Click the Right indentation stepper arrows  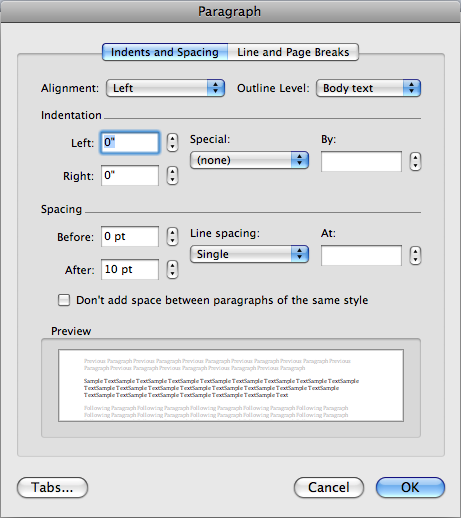pyautogui.click(x=172, y=175)
